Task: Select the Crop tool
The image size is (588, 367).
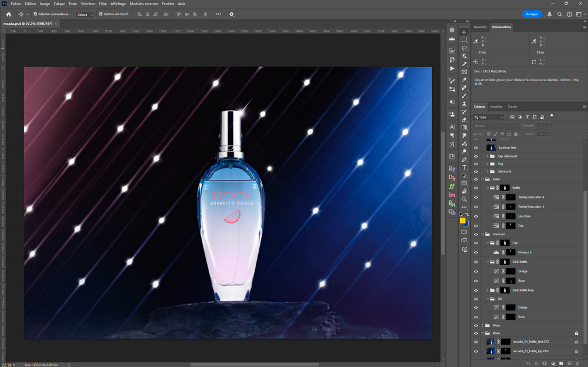Action: [x=465, y=64]
